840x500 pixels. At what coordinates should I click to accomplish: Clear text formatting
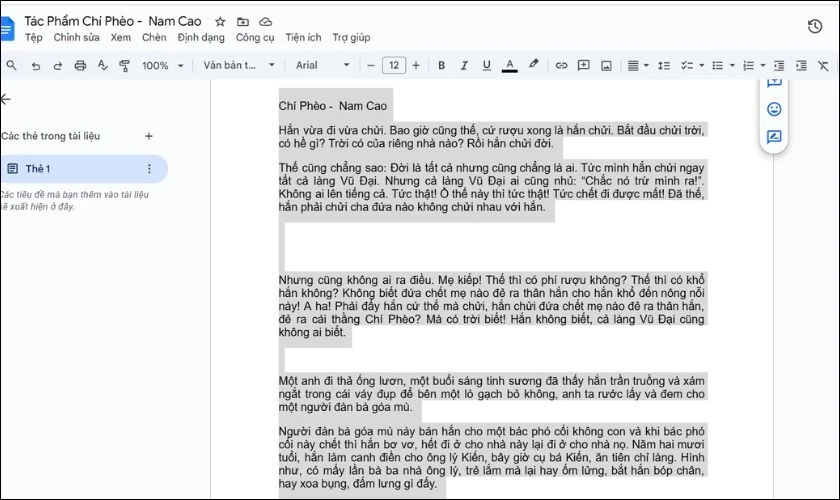point(823,65)
